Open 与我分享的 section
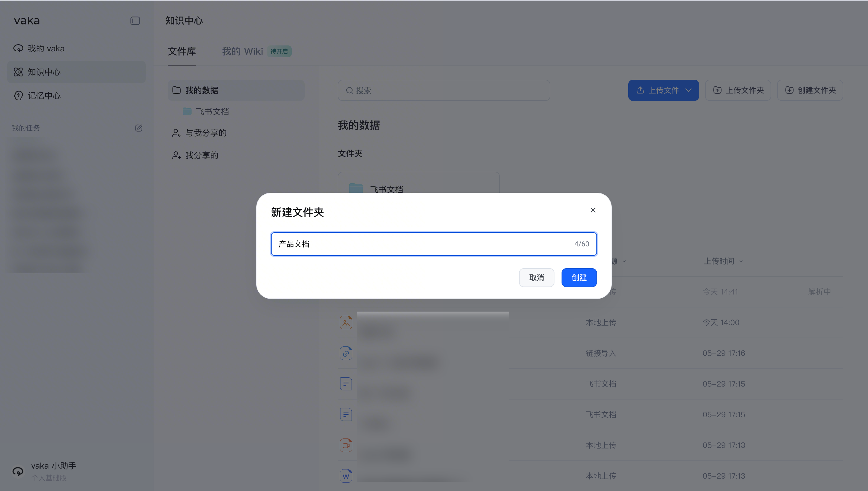Viewport: 868px width, 491px height. (x=199, y=133)
